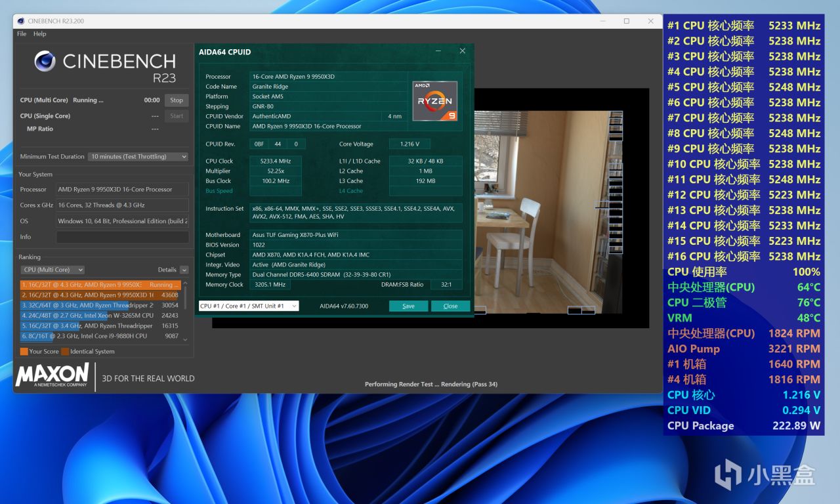The image size is (840, 504).
Task: Click the brown Identical System swatch
Action: (65, 352)
